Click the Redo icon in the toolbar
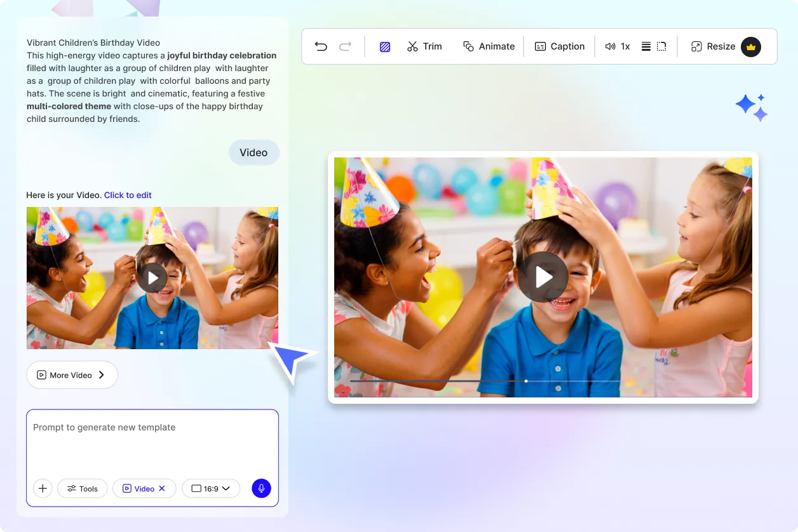 344,46
